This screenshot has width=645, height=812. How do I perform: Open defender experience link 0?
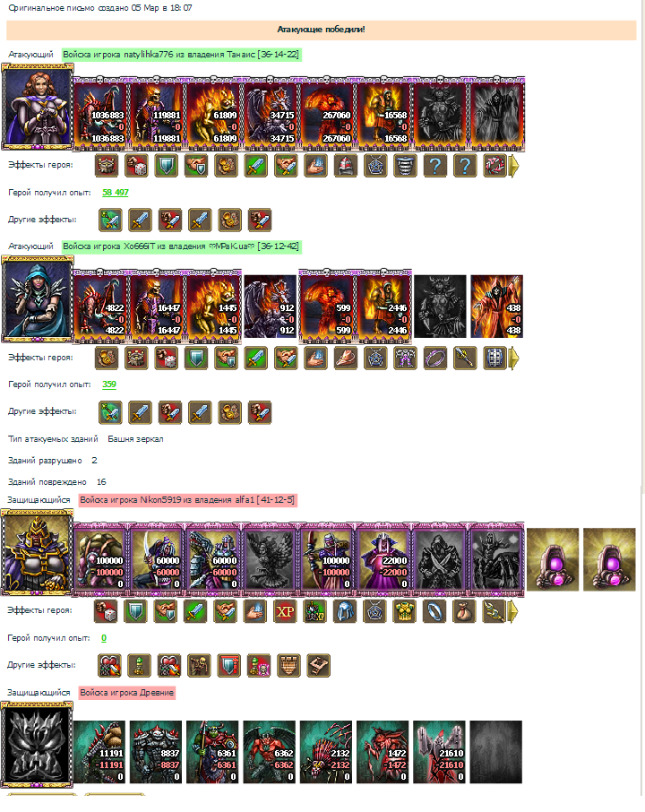point(104,638)
